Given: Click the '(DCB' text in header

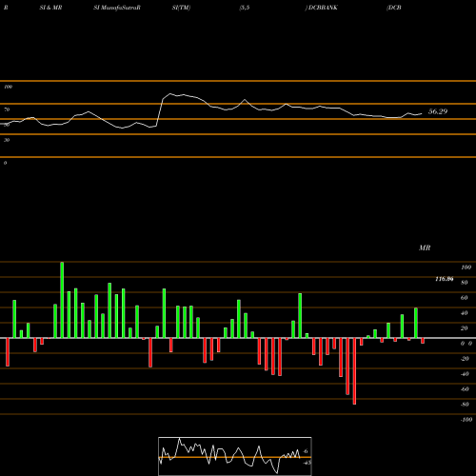Looking at the screenshot, I should click(x=394, y=8).
